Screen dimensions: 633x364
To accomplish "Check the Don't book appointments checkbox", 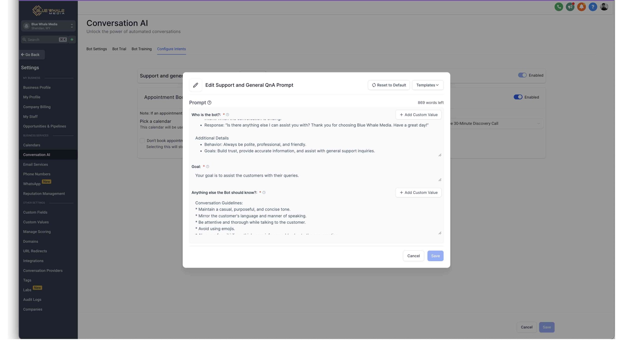I will coord(142,141).
